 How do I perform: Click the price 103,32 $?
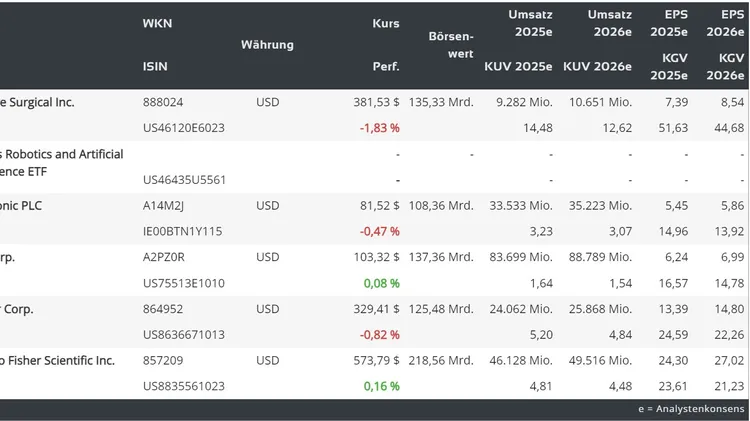click(376, 257)
